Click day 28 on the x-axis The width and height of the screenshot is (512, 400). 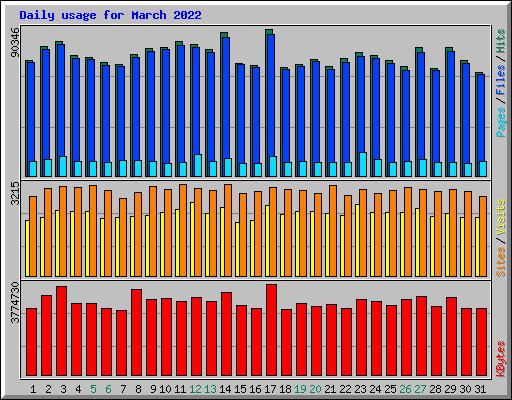point(435,389)
